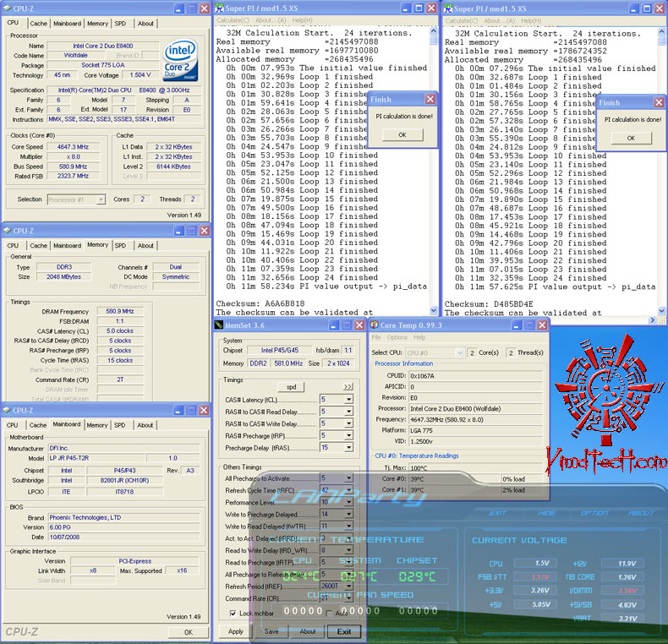
Task: Click OPTION in the LANParty monitor overlay
Action: click(x=594, y=513)
